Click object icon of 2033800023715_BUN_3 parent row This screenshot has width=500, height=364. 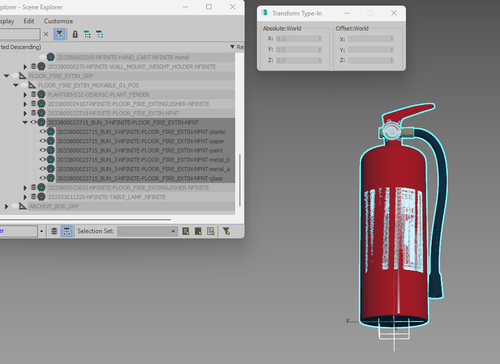tap(41, 123)
